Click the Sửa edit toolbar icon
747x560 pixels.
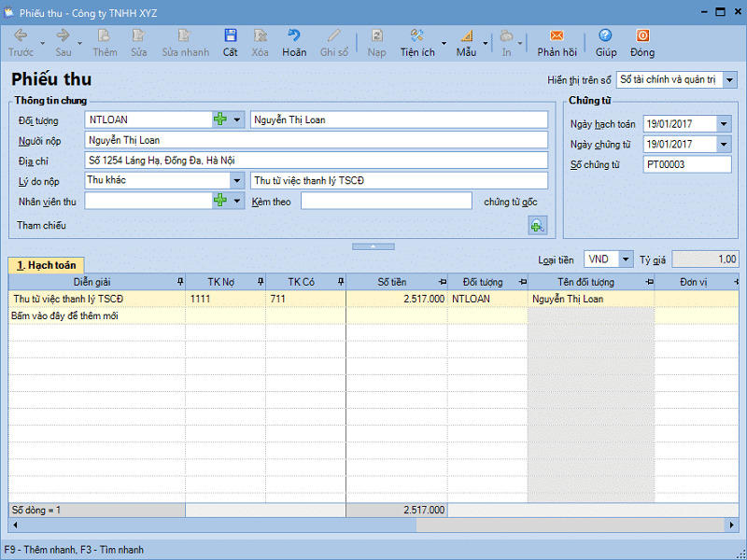click(x=138, y=43)
